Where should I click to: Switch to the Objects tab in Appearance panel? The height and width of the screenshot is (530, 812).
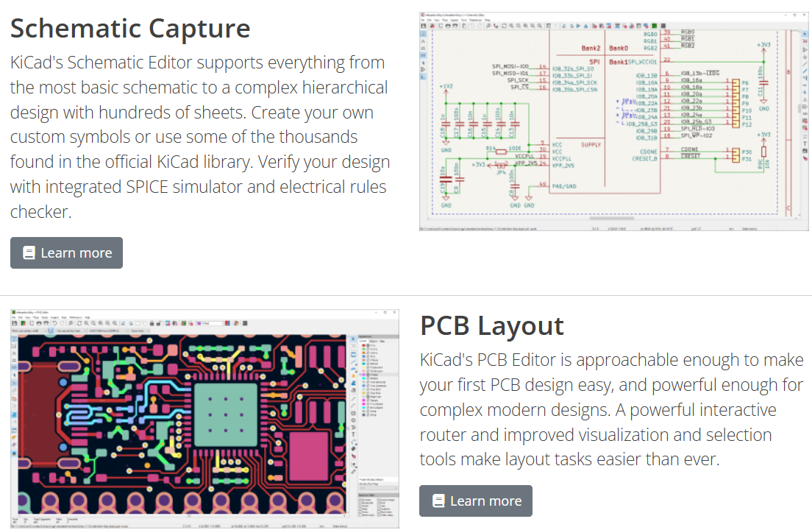(374, 341)
